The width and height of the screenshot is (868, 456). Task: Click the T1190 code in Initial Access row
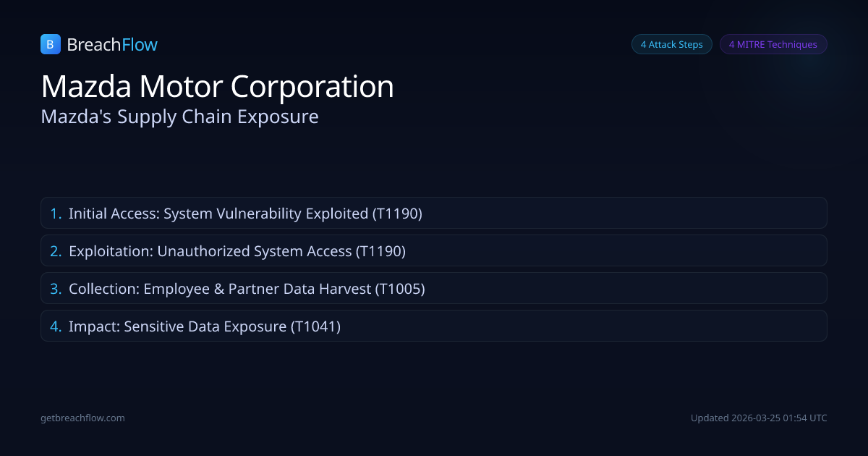[x=397, y=214]
